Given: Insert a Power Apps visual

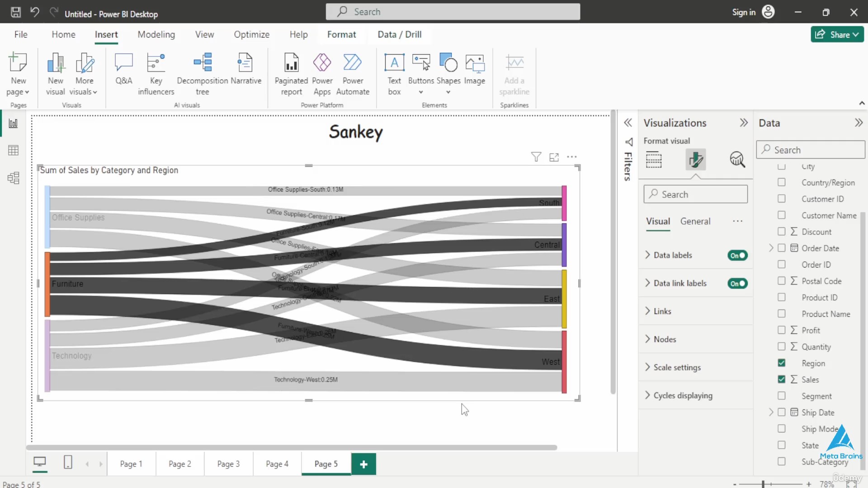Looking at the screenshot, I should (322, 74).
